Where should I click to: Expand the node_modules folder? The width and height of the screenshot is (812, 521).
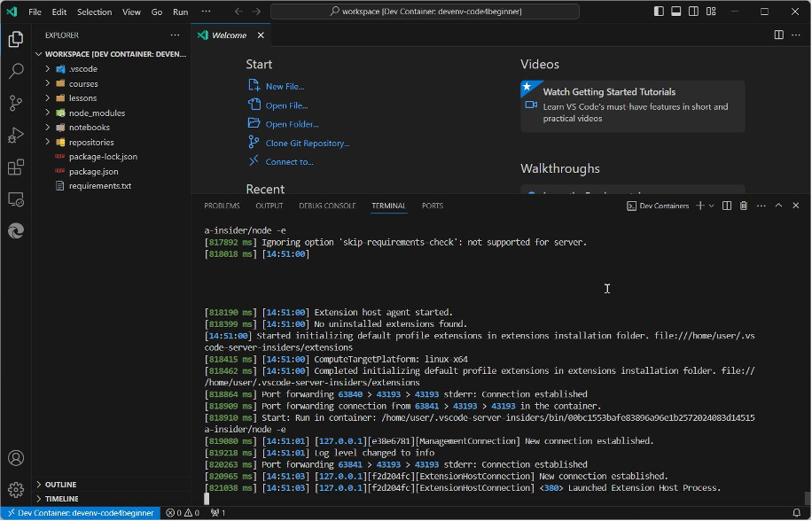111,113
